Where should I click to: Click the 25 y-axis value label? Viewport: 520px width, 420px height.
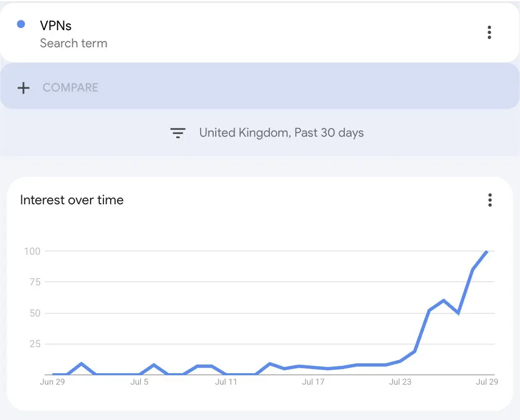(35, 344)
